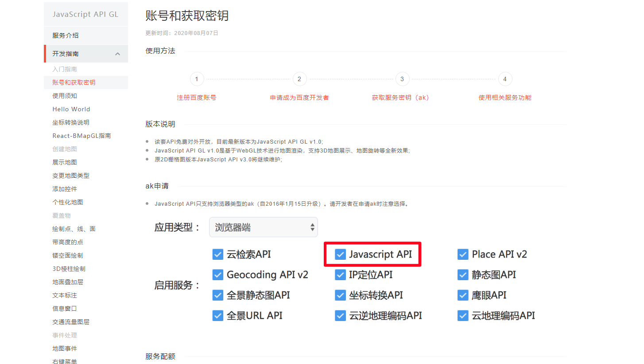644x364 pixels.
Task: Open 交通流量图层 sidebar item
Action: [71, 322]
